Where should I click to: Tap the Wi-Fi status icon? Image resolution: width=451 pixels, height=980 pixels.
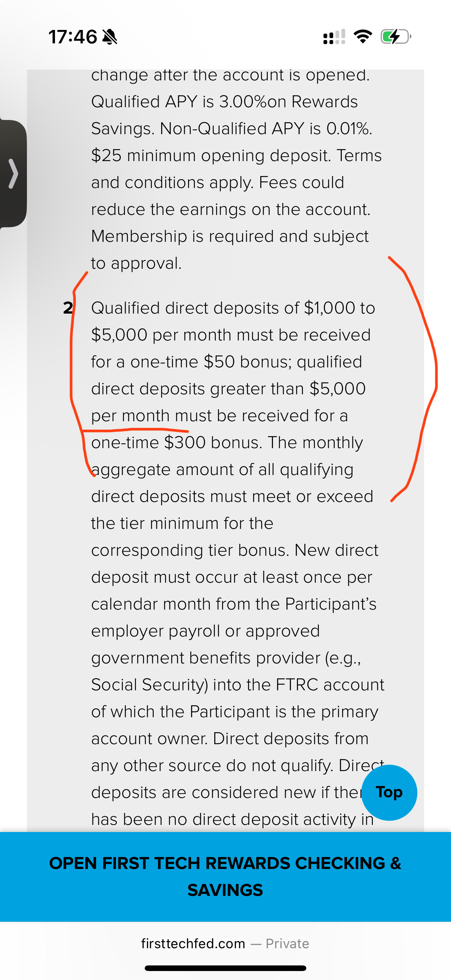click(363, 37)
